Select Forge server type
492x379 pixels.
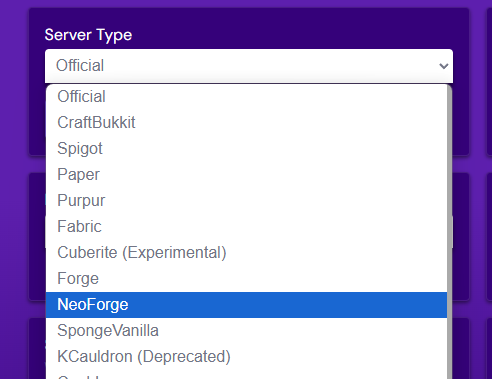(246, 279)
